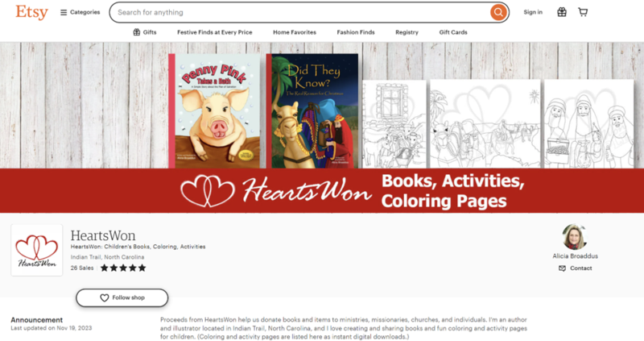The height and width of the screenshot is (341, 644).
Task: Go to Fashion Finds section
Action: tap(356, 32)
